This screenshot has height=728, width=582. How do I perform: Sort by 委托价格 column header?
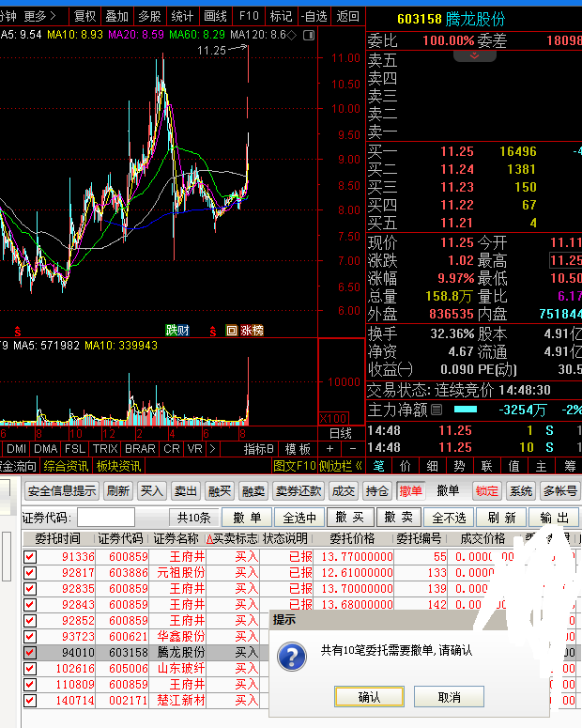(x=352, y=538)
